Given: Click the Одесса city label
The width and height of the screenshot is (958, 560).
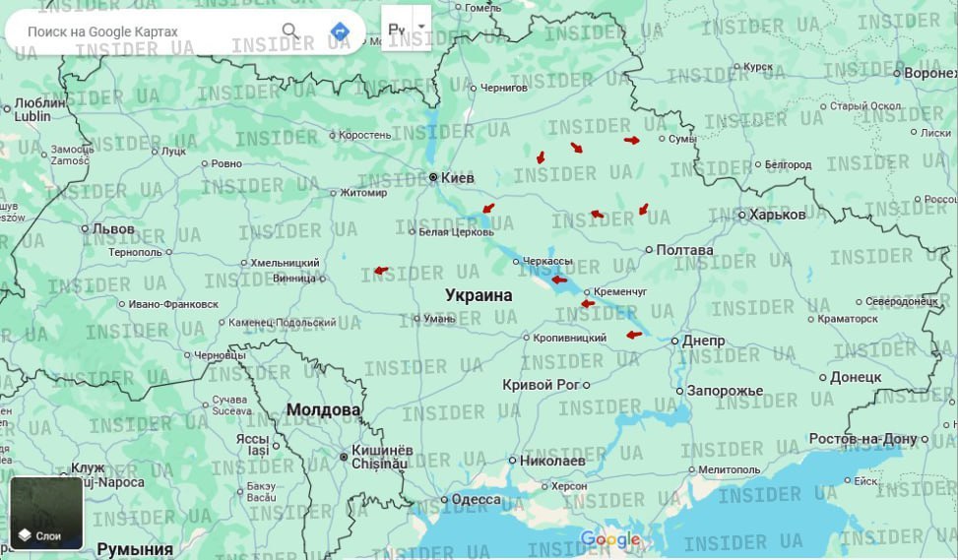Looking at the screenshot, I should [477, 500].
